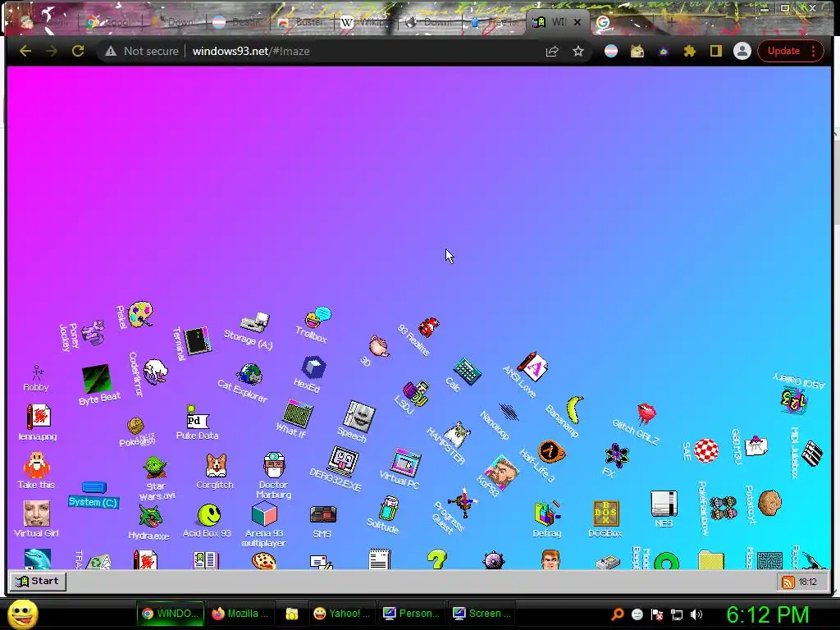Run the DERG32.EXE icon

[344, 462]
